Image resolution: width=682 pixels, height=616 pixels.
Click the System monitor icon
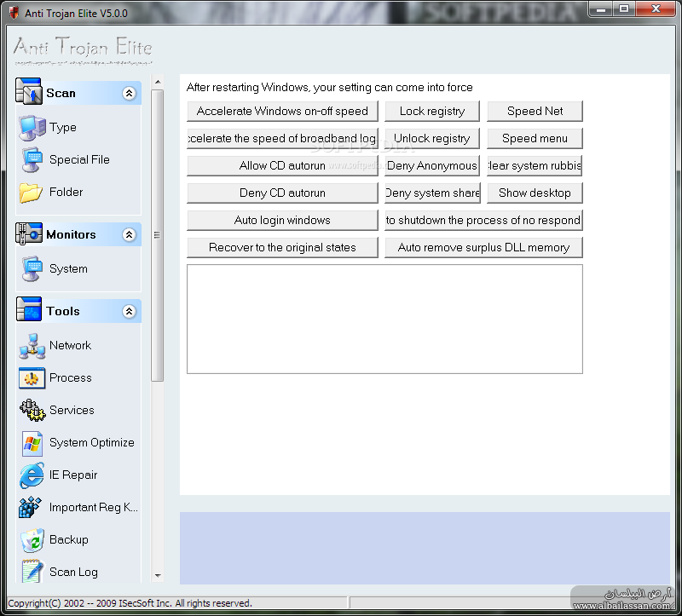[x=32, y=269]
